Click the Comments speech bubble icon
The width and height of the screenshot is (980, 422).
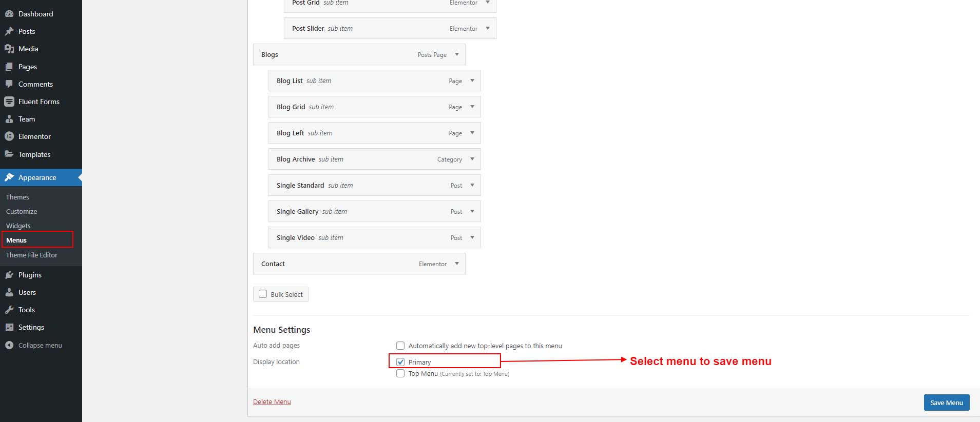pyautogui.click(x=9, y=84)
